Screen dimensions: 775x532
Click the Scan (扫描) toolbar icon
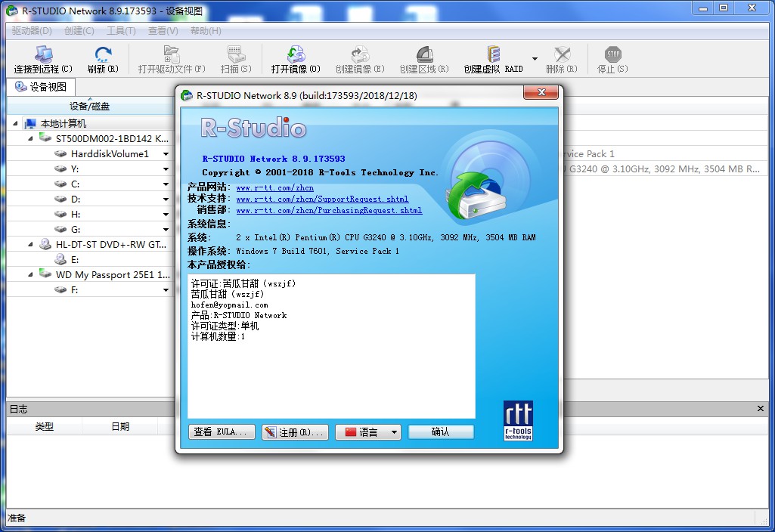(235, 54)
